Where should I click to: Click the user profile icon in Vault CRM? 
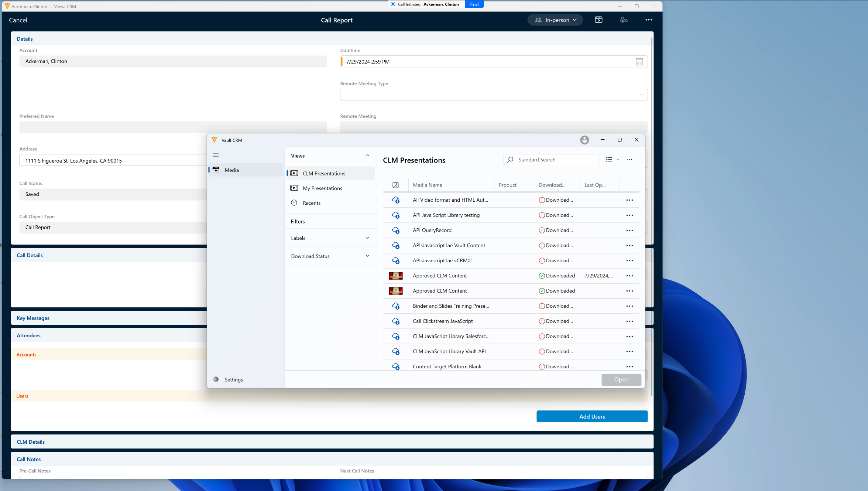tap(584, 140)
